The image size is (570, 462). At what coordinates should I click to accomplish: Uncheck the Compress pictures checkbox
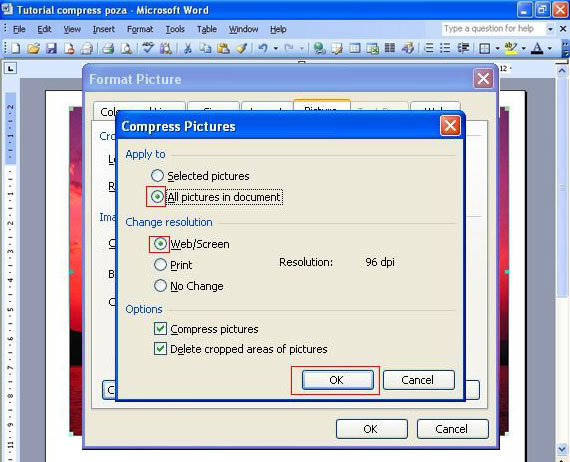click(160, 329)
